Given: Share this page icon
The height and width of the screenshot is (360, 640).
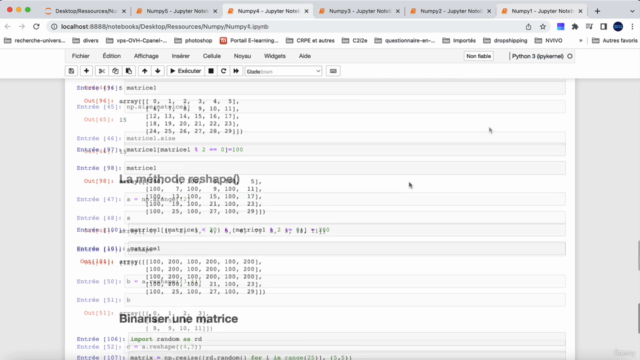Looking at the screenshot, I should pos(529,27).
